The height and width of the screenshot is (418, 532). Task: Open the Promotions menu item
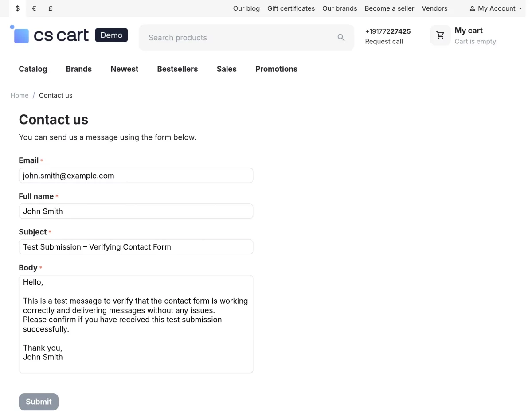pyautogui.click(x=276, y=69)
